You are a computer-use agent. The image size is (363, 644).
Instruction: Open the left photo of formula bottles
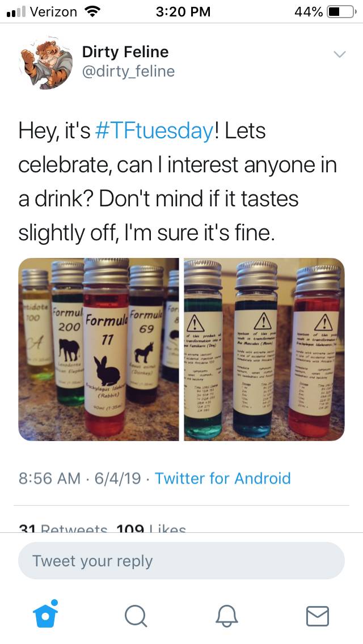[x=99, y=349]
